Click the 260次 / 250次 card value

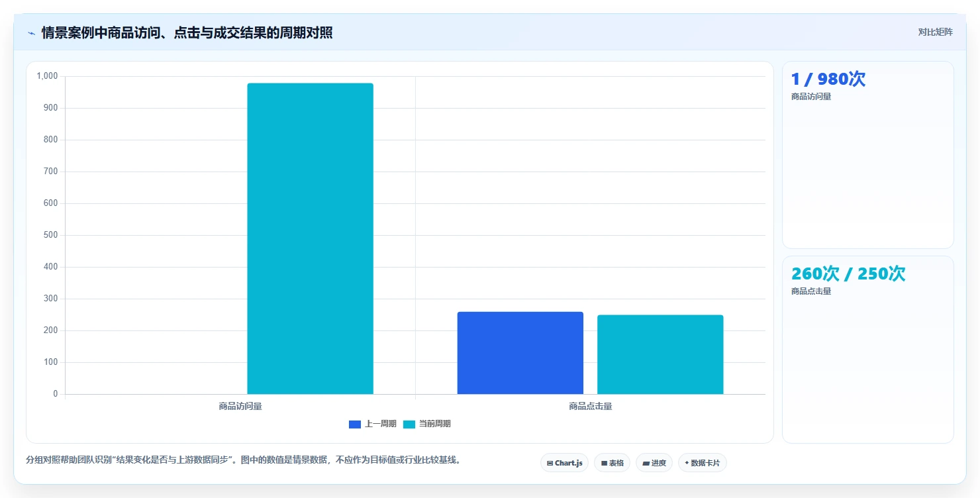pos(848,274)
